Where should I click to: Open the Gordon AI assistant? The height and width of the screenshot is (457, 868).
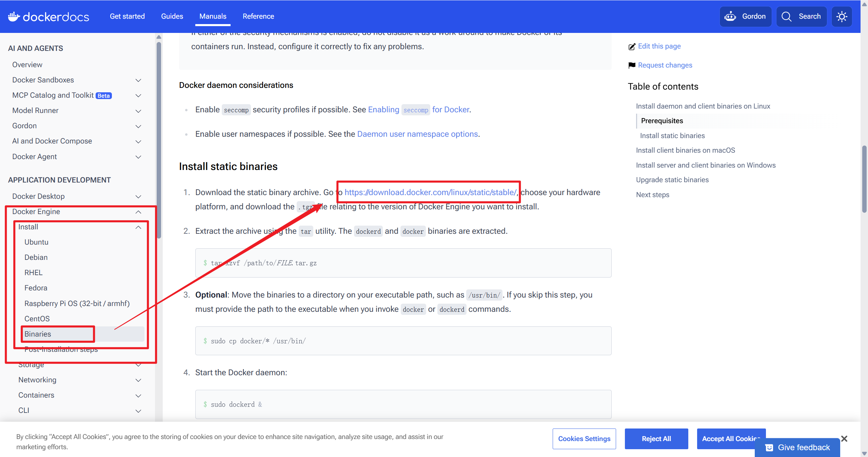745,16
